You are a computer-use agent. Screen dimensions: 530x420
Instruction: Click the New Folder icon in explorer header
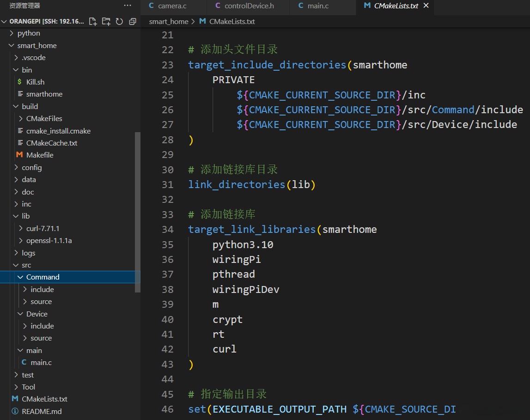point(106,21)
